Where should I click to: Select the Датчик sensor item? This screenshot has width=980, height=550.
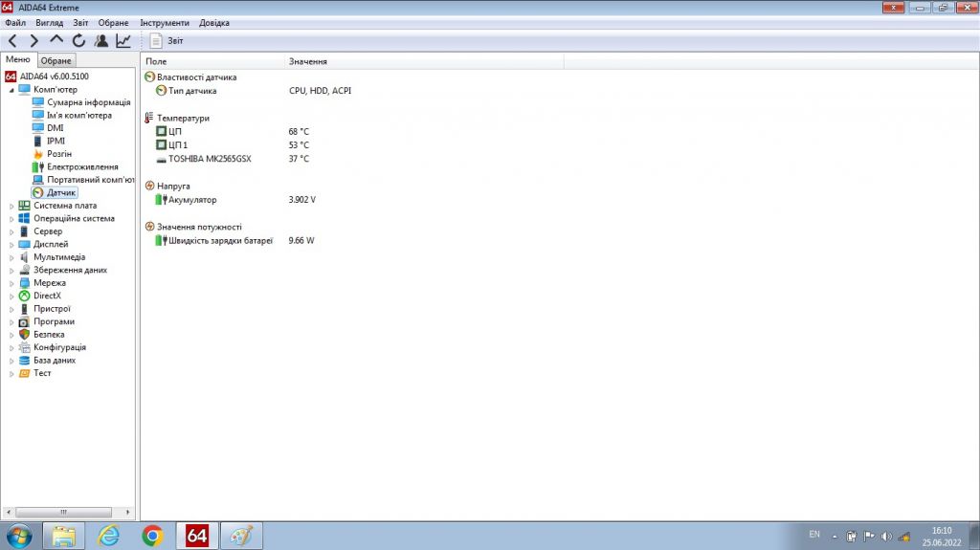click(61, 192)
